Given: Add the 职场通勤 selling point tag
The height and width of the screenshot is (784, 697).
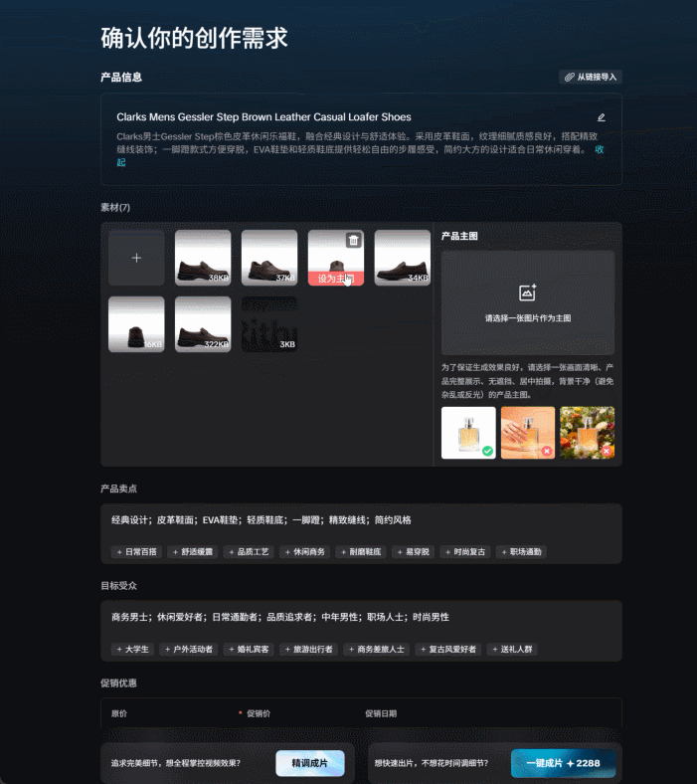Looking at the screenshot, I should point(521,552).
